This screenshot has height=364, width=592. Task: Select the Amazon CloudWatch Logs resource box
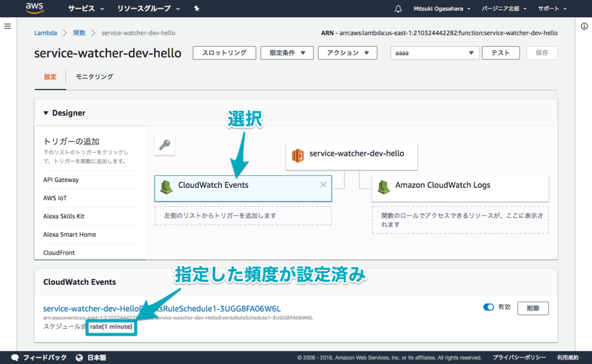pyautogui.click(x=460, y=188)
